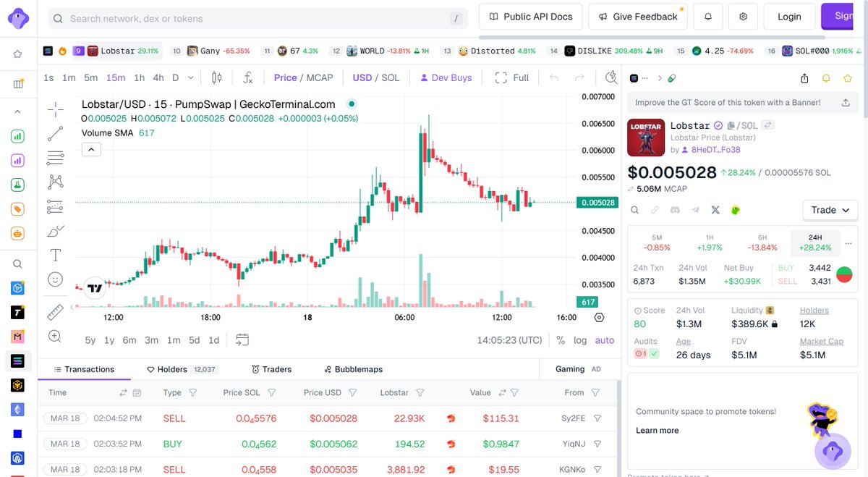Open more options beside the 24H stats
Image resolution: width=868 pixels, height=477 pixels.
coord(848,242)
